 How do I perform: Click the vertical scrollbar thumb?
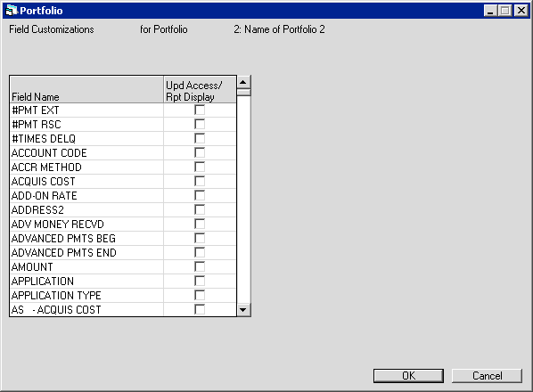(243, 93)
